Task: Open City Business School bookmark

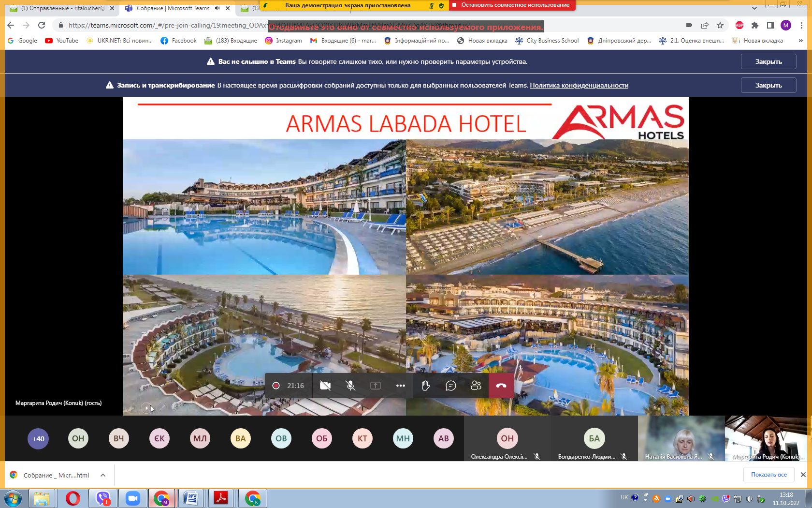Action: coord(547,41)
